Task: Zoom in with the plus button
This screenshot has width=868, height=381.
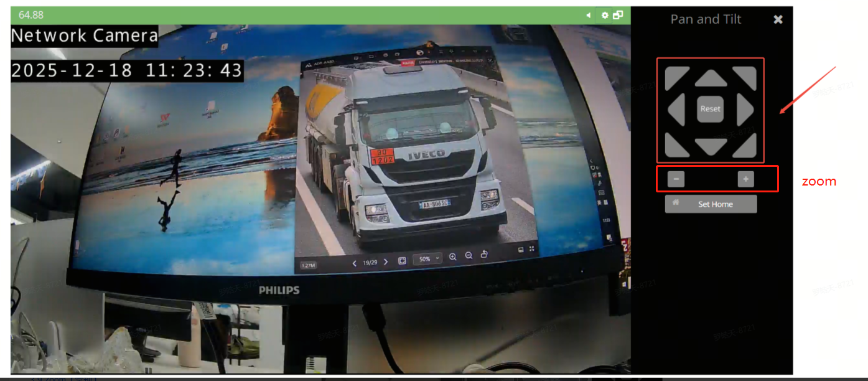Action: point(745,179)
